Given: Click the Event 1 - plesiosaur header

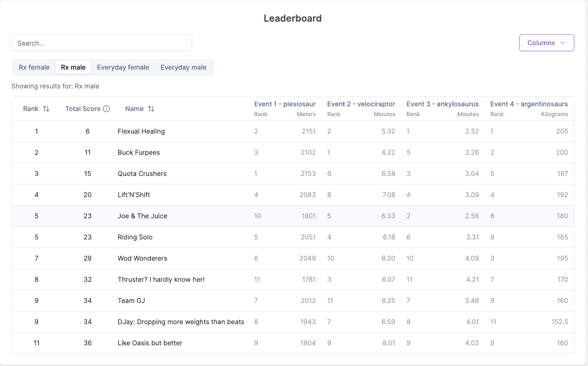Looking at the screenshot, I should pyautogui.click(x=285, y=104).
